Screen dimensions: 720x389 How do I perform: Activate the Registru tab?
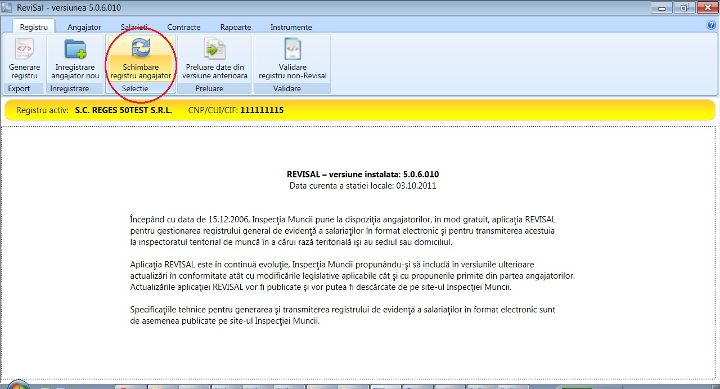point(34,27)
